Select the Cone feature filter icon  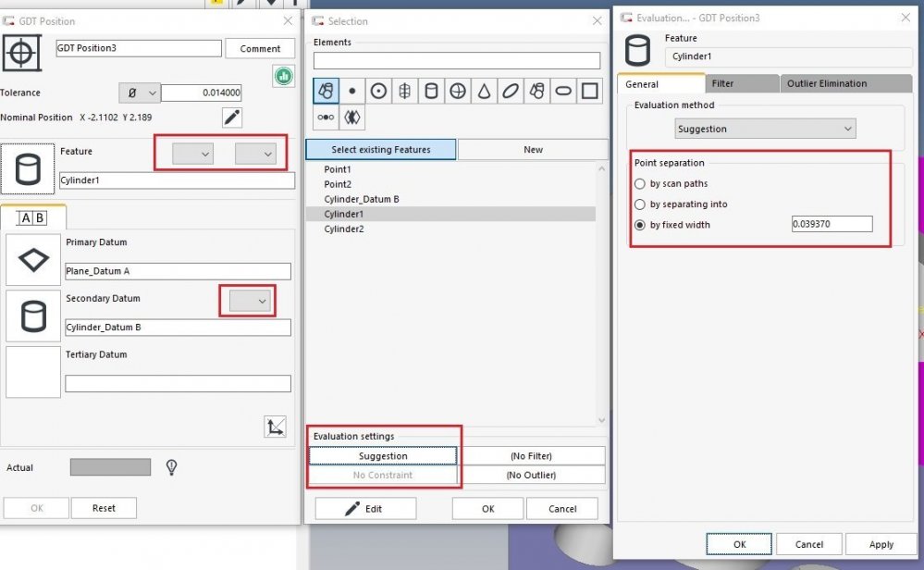[x=484, y=91]
